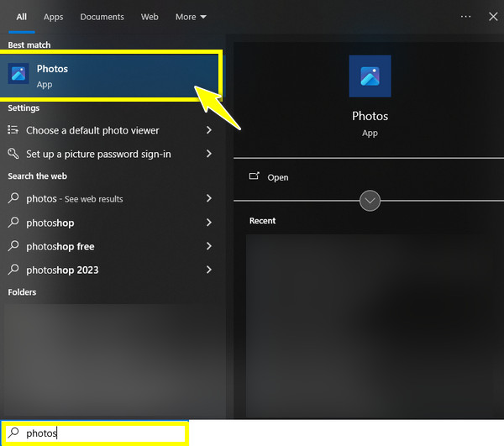The height and width of the screenshot is (446, 504).
Task: Switch to the All tab
Action: click(22, 17)
